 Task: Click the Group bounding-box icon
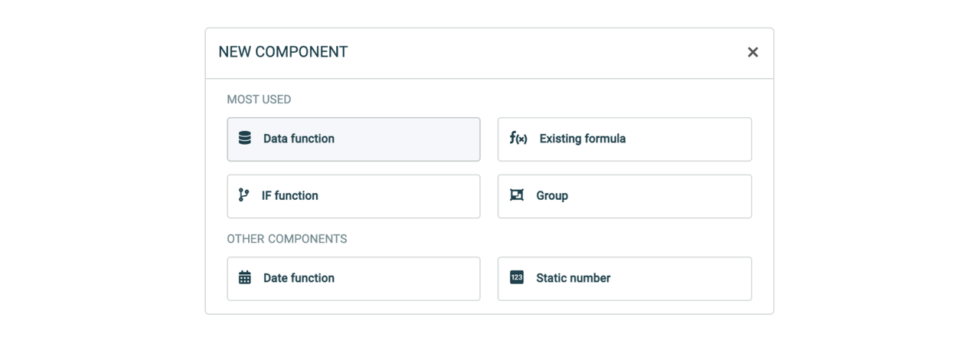point(517,195)
